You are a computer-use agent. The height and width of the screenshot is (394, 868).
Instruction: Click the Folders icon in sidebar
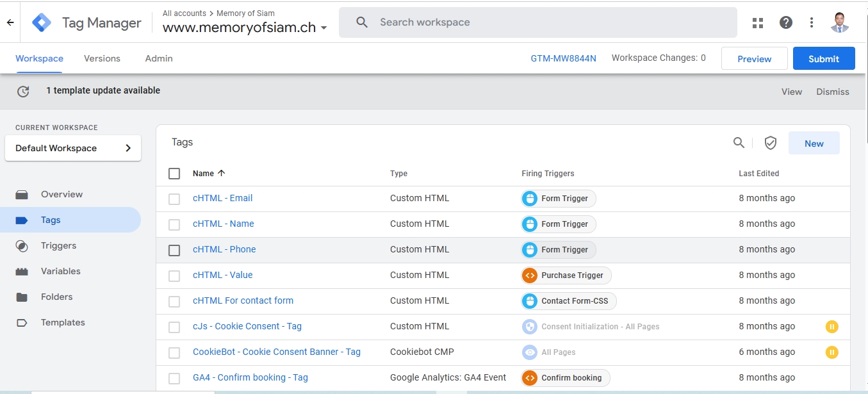pyautogui.click(x=22, y=297)
